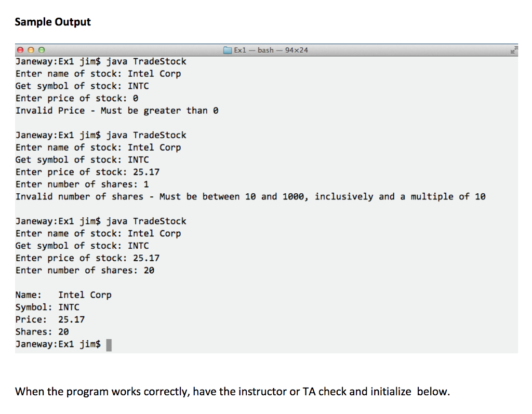The image size is (532, 414).
Task: Click the "Name: Intel Corp" output line
Action: click(x=63, y=295)
